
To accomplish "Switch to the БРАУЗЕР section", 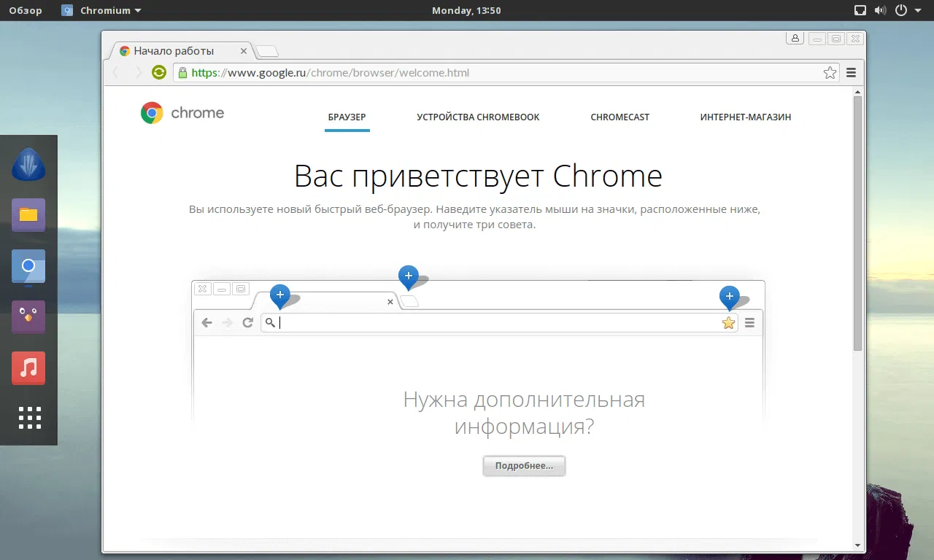I will [347, 117].
